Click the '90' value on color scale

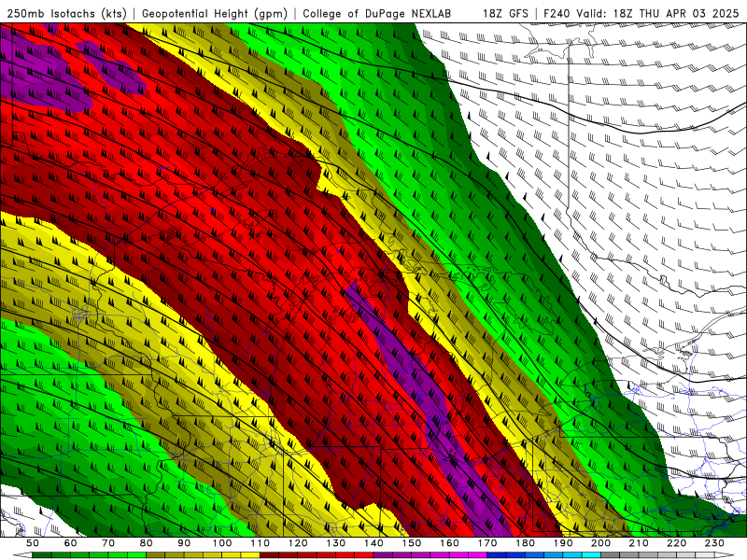tap(184, 543)
